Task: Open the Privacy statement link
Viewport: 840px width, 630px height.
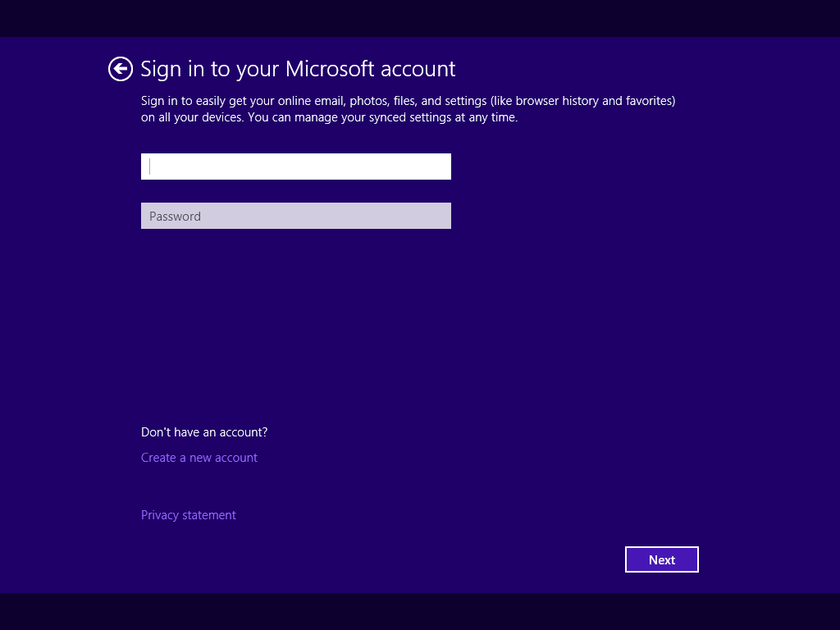Action: (x=188, y=515)
